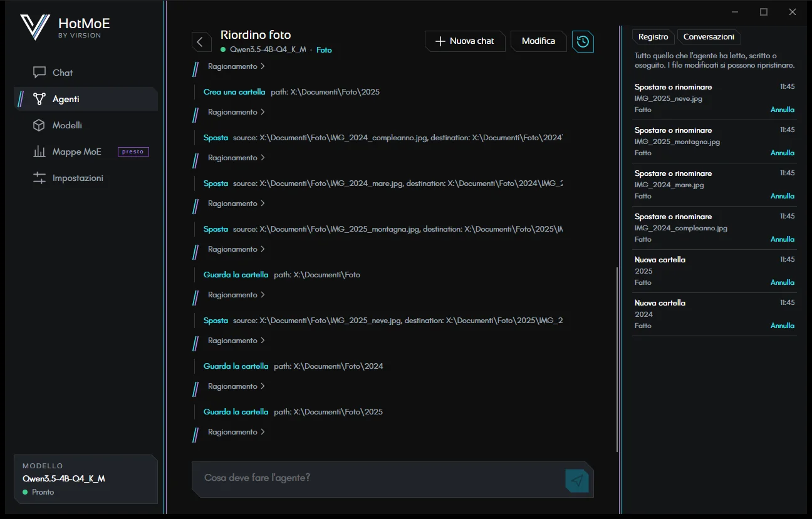Undo move of IMG_2025_neve.jpg via Annulla
812x519 pixels.
click(782, 110)
